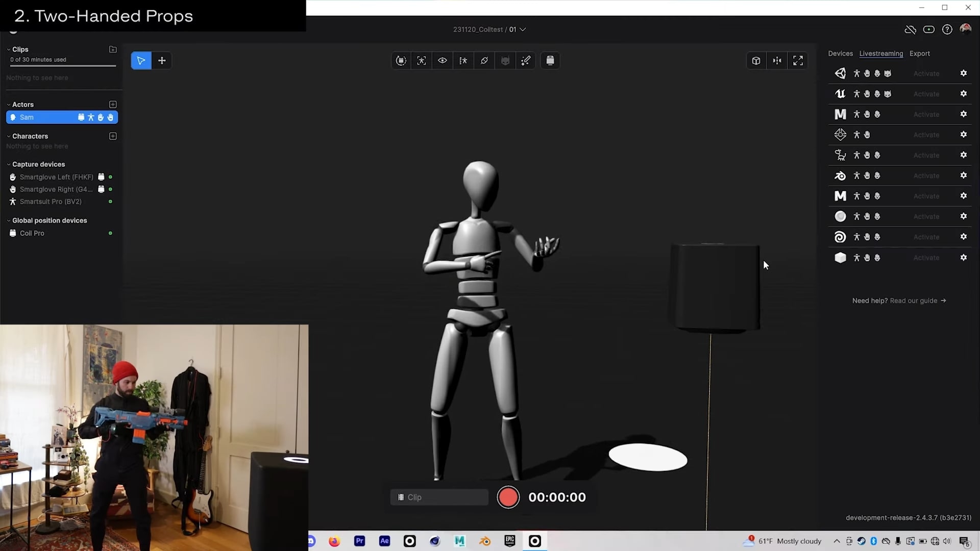Switch to the Devices tab
Viewport: 980px width, 551px height.
840,54
